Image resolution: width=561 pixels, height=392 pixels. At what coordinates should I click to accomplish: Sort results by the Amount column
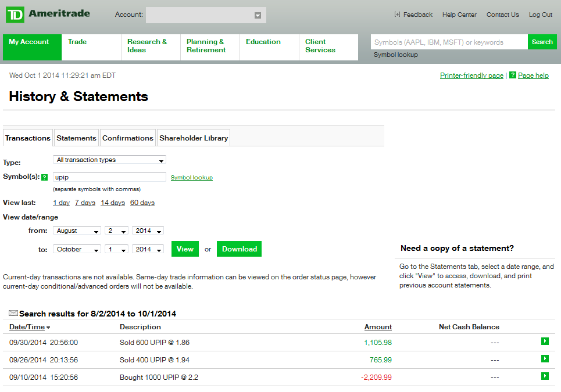[378, 327]
